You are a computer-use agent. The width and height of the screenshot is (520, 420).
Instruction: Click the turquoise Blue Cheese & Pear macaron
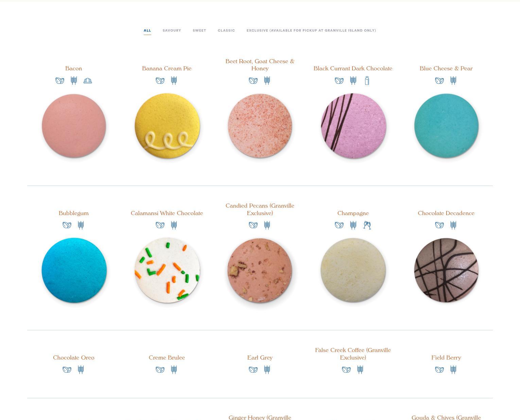446,126
